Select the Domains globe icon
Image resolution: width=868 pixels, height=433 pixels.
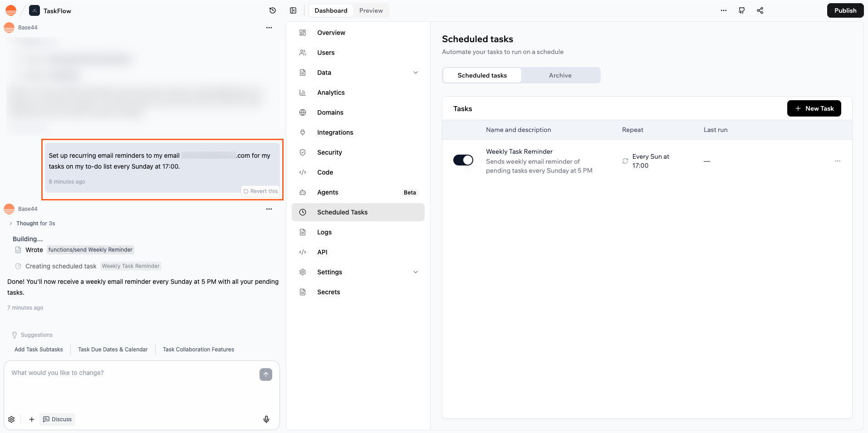point(303,112)
